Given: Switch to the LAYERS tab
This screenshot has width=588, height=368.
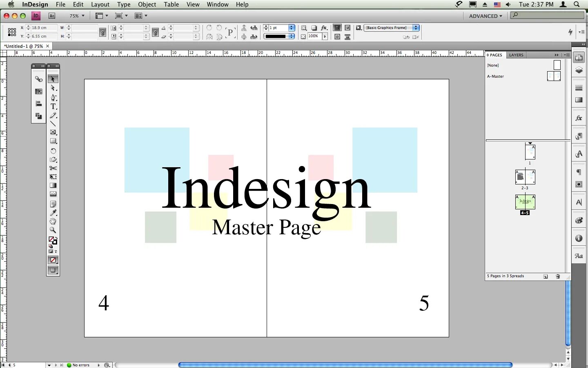Looking at the screenshot, I should (x=516, y=55).
